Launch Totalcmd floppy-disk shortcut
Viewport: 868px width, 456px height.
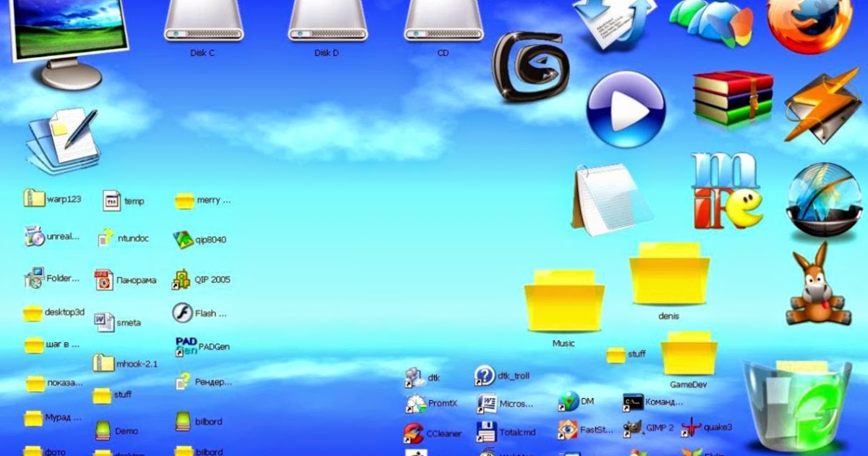(486, 431)
